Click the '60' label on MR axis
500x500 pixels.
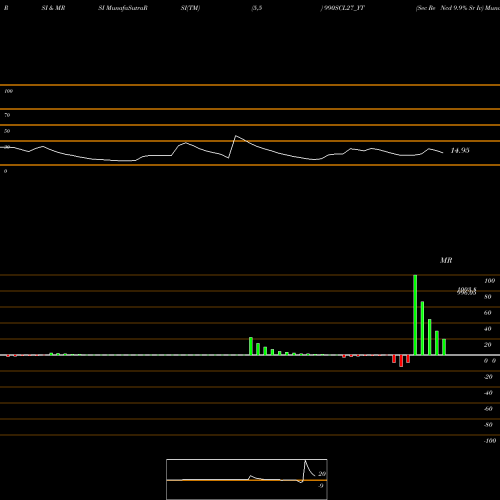[488, 313]
